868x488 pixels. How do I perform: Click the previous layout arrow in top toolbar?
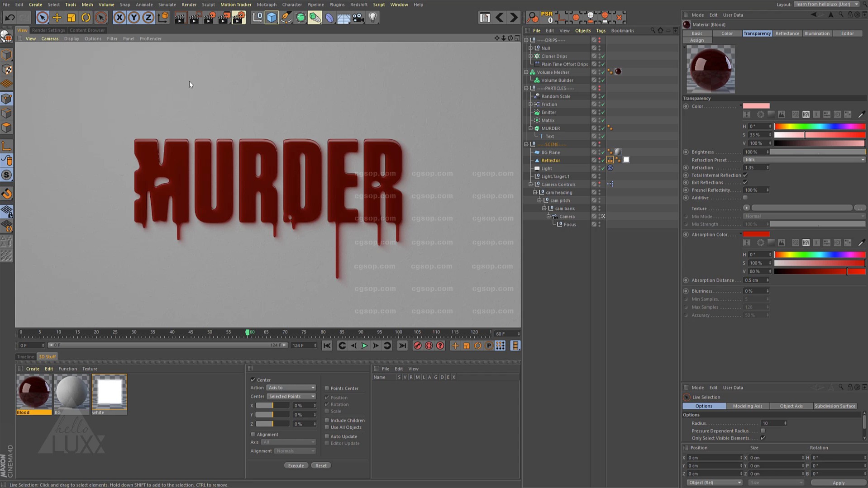(499, 18)
